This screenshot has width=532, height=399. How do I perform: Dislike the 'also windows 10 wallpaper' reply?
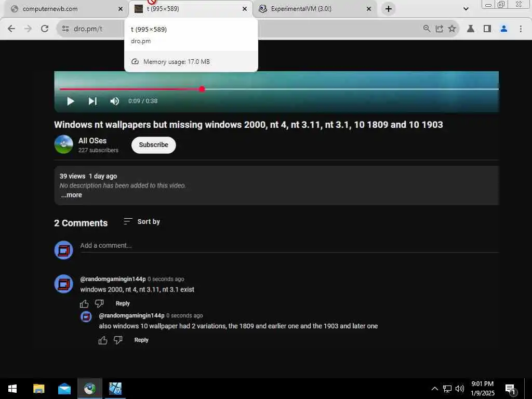[x=118, y=340]
